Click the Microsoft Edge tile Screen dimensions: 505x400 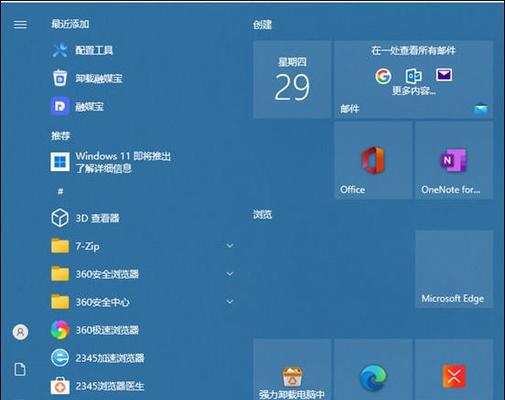454,269
